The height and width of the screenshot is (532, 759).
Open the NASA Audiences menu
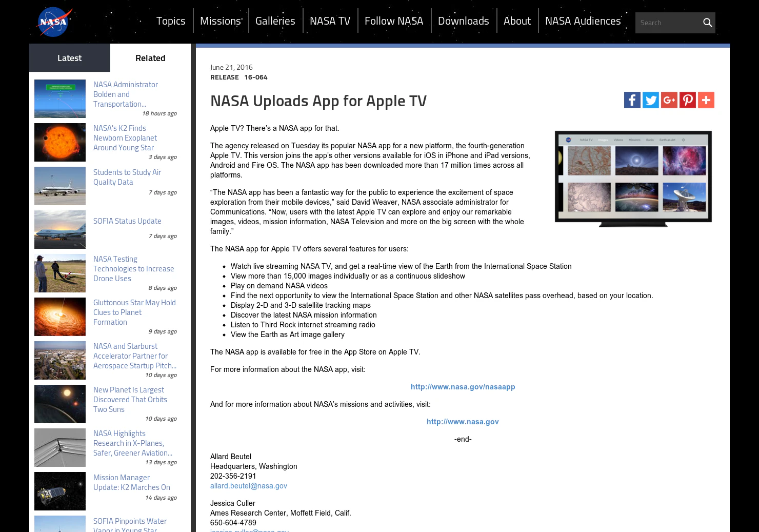(583, 21)
